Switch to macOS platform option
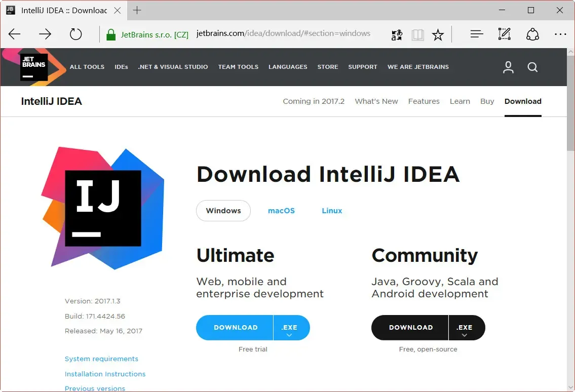 click(x=281, y=211)
